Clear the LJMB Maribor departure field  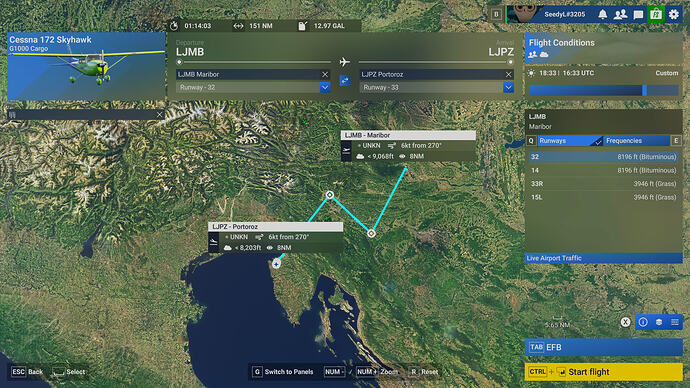point(325,74)
